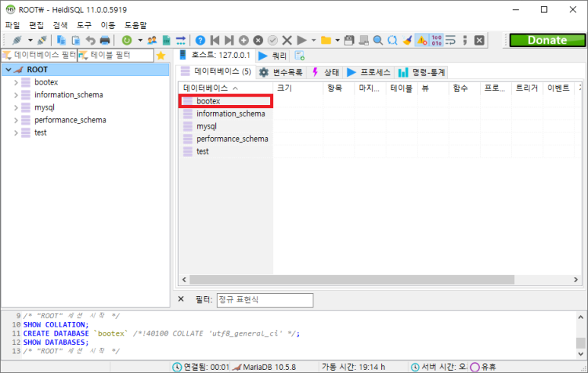Viewport: 588px width, 373px height.
Task: Click the green Donate button
Action: (x=547, y=40)
